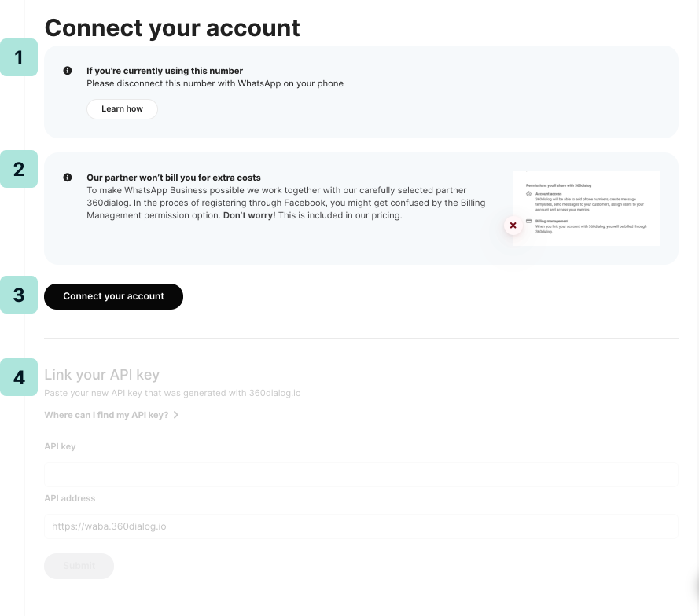The height and width of the screenshot is (616, 699).
Task: Click the red X icon on permissions preview
Action: point(513,225)
